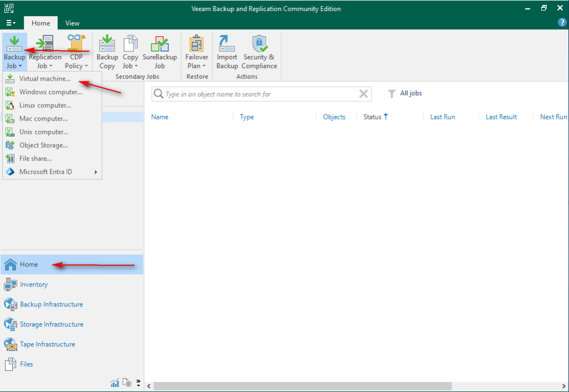The image size is (569, 392).
Task: Go to Backup Infrastructure view
Action: [x=51, y=304]
